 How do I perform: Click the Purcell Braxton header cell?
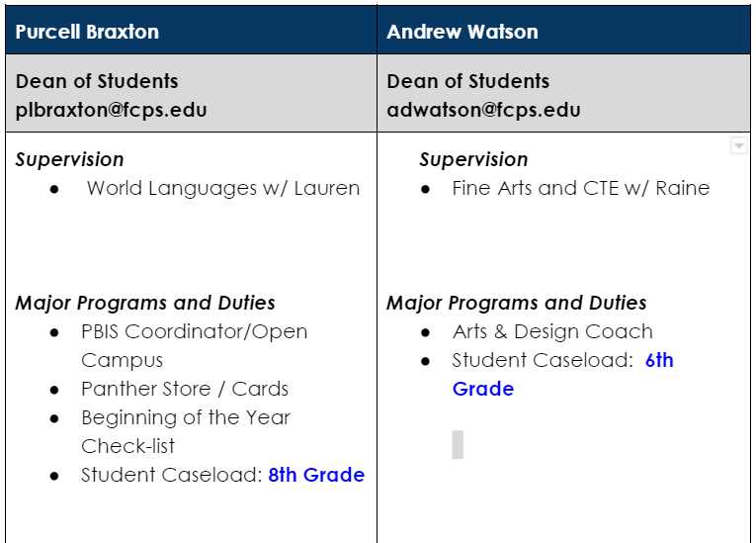[87, 32]
